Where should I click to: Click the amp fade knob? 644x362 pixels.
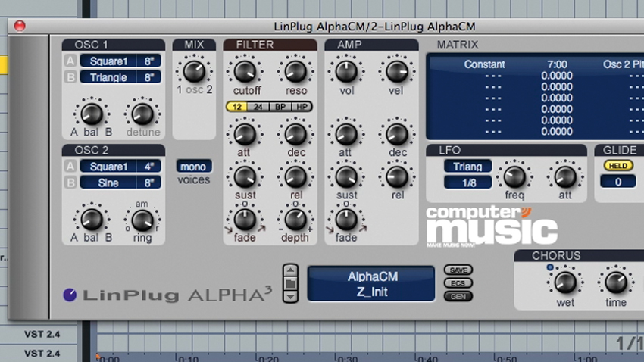coord(347,220)
